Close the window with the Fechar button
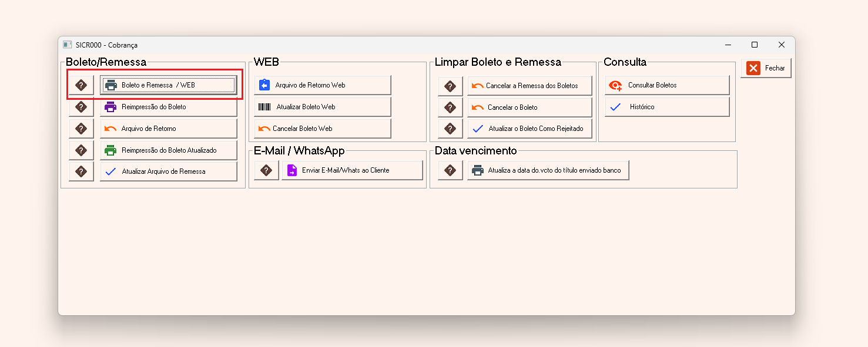Image resolution: width=868 pixels, height=347 pixels. 766,68
